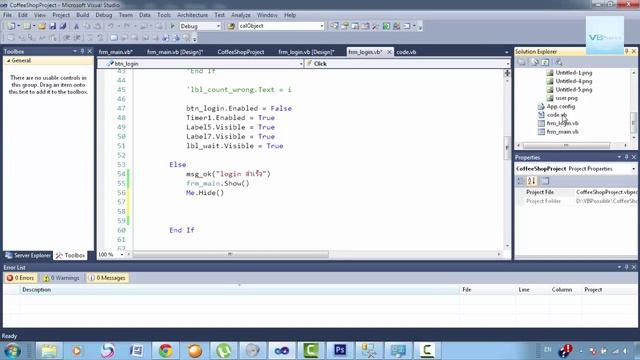Click the editor horizontal scrollbar thumb
The image size is (640, 360).
point(231,254)
